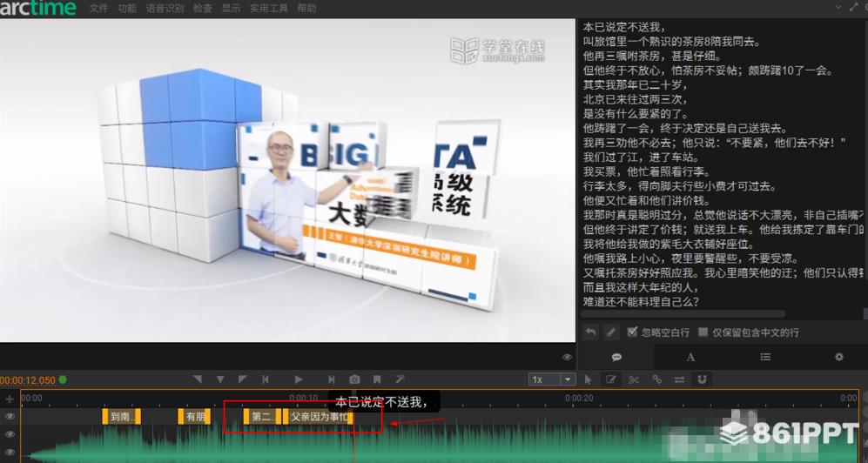Jump to previous frame marker button
868x463 pixels.
tap(266, 379)
